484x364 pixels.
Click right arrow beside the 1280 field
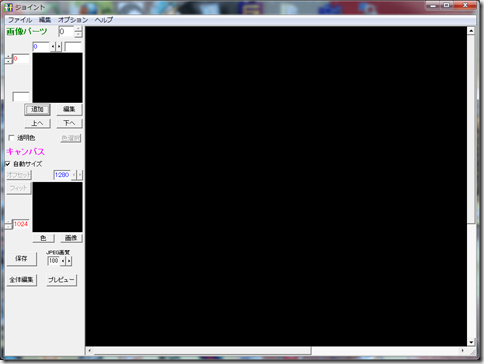tap(80, 175)
